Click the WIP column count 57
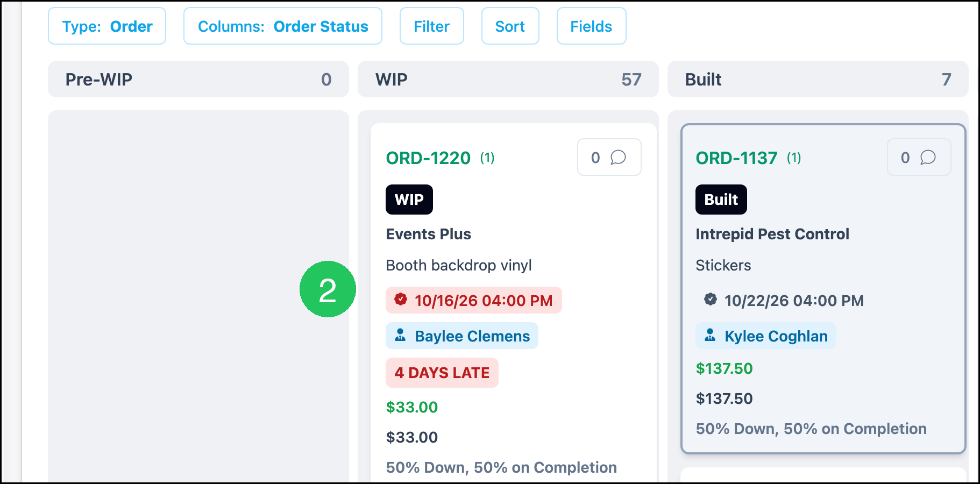This screenshot has width=980, height=484. (631, 80)
